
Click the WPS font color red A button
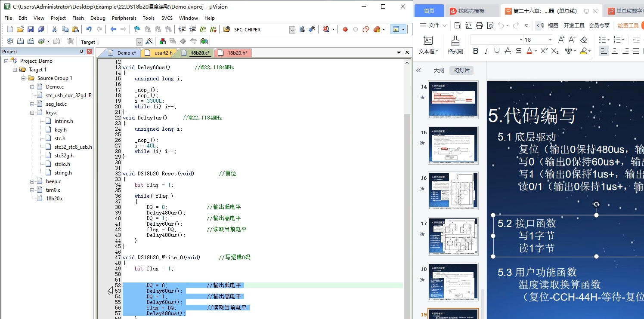(529, 51)
